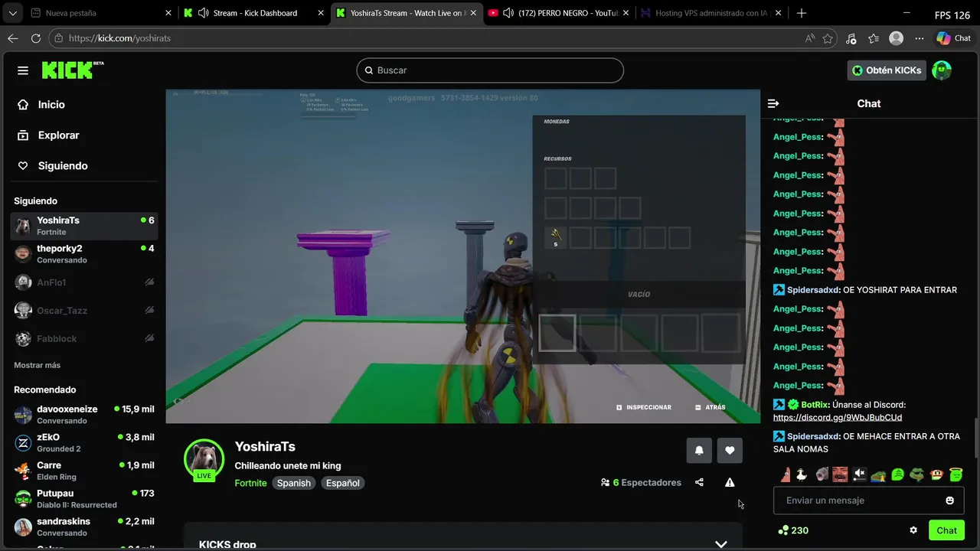
Task: Click the Fortnite category link
Action: tap(250, 483)
